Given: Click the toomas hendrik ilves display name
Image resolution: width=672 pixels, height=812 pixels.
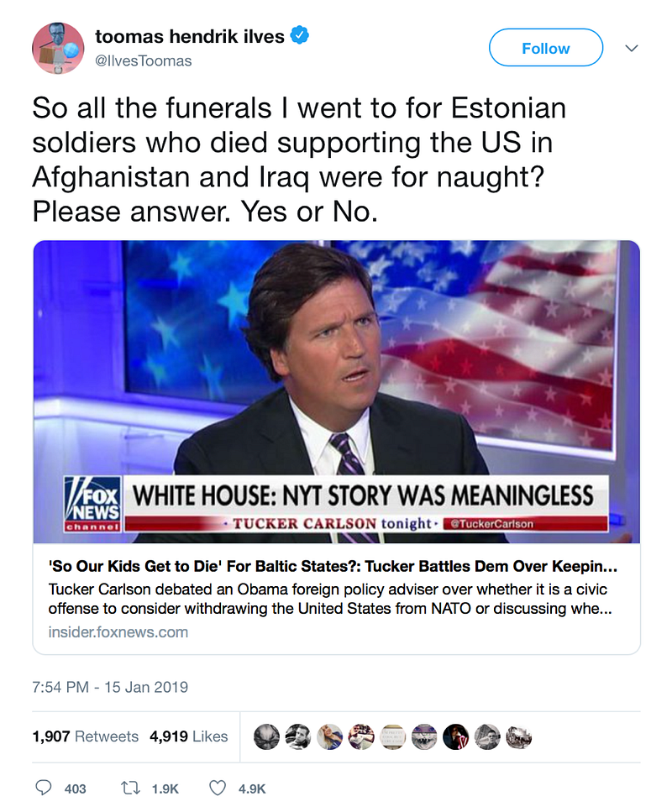Looking at the screenshot, I should coord(189,36).
